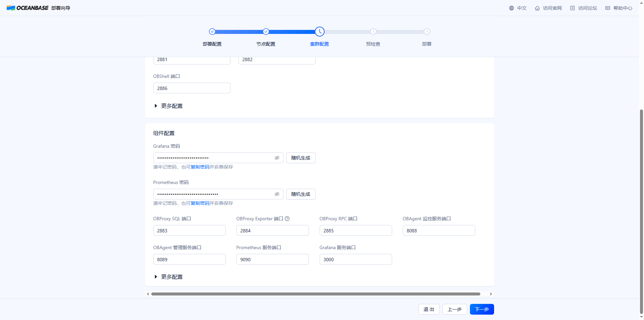Go to 部署配置 step label
Viewport: 644px width, 320px height.
tap(212, 44)
